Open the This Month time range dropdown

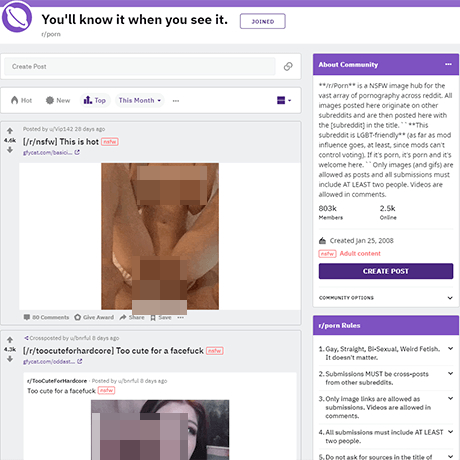[140, 100]
